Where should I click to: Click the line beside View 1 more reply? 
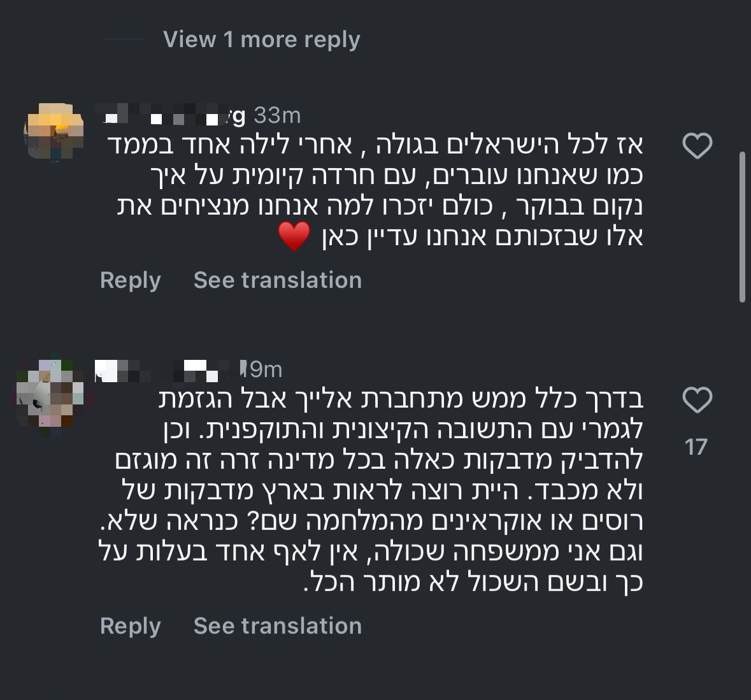click(124, 39)
